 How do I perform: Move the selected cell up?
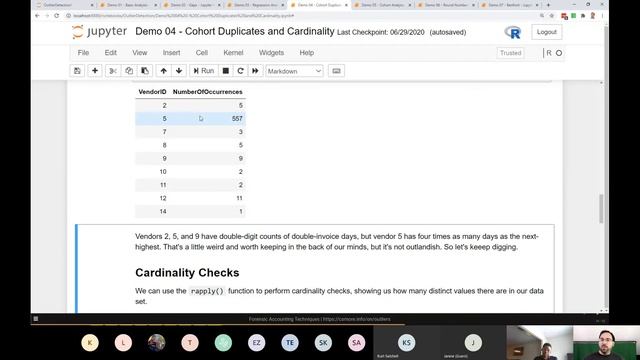163,71
